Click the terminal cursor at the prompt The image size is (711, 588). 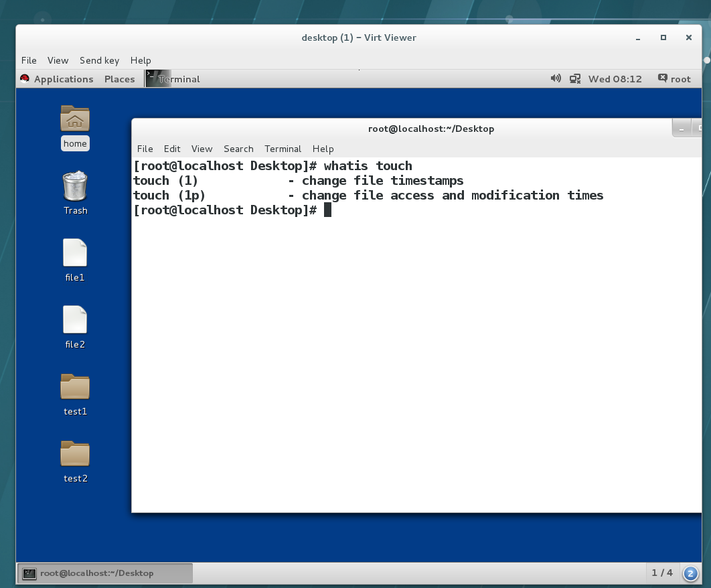click(327, 210)
